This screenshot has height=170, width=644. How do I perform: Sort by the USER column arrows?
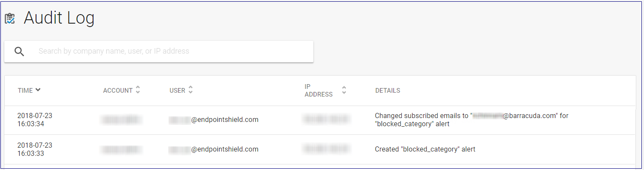[190, 90]
